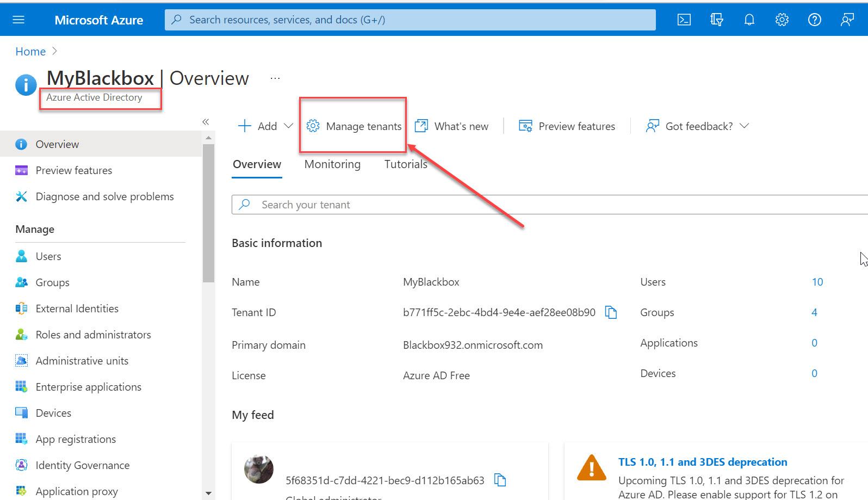The height and width of the screenshot is (500, 868).
Task: Expand Got feedback? dropdown chevron
Action: pos(745,126)
